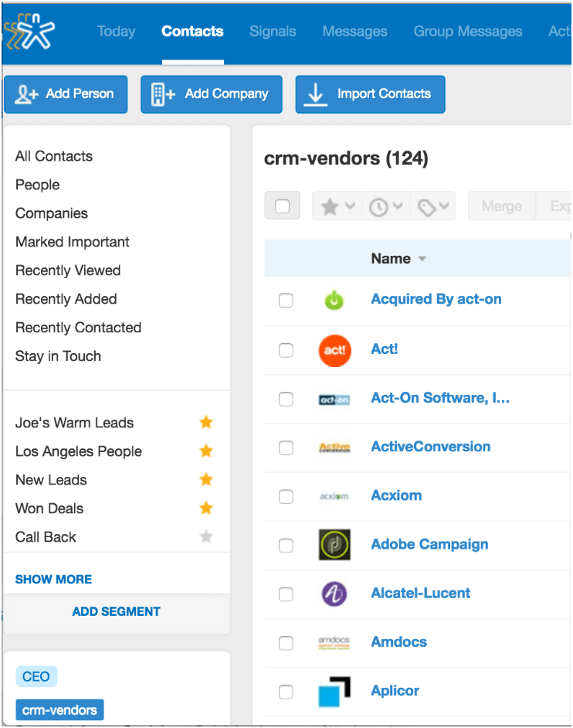Click SHOW MORE under segments list
Screen dimensions: 573x728
(x=53, y=580)
